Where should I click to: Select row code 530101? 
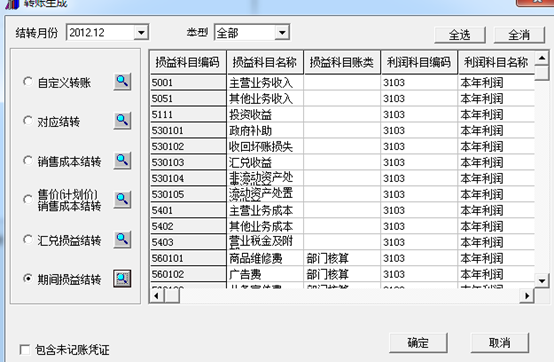(188, 131)
